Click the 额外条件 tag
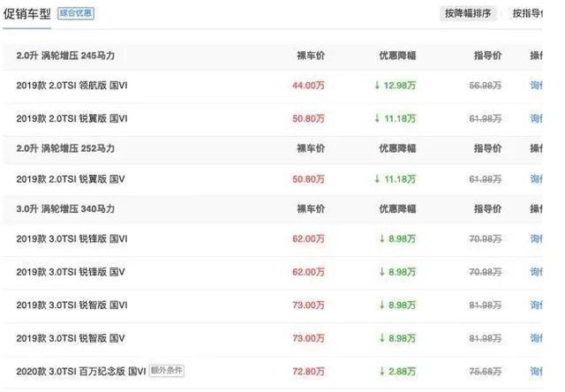Viewport: 565px width, 392px height. 167,371
